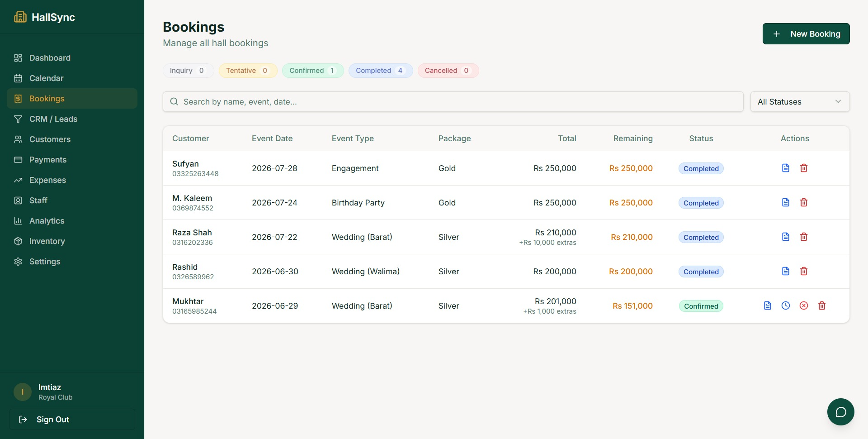The width and height of the screenshot is (868, 439).
Task: Open Payments from sidebar
Action: (72, 160)
